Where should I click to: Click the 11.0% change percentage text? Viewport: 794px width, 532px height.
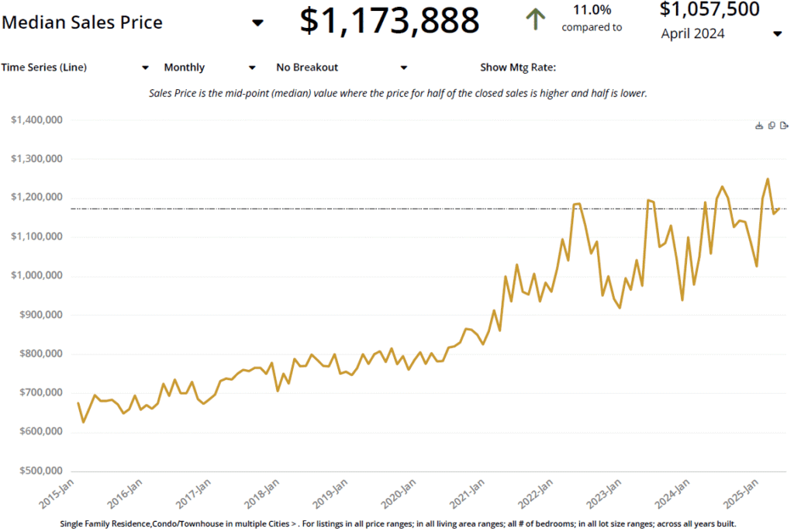pyautogui.click(x=592, y=10)
